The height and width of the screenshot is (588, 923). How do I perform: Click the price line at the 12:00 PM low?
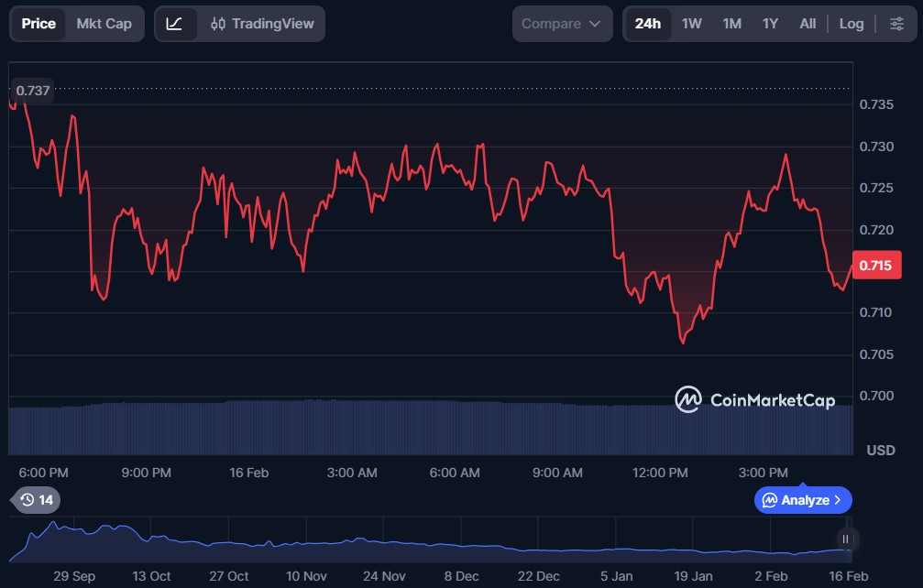point(682,342)
